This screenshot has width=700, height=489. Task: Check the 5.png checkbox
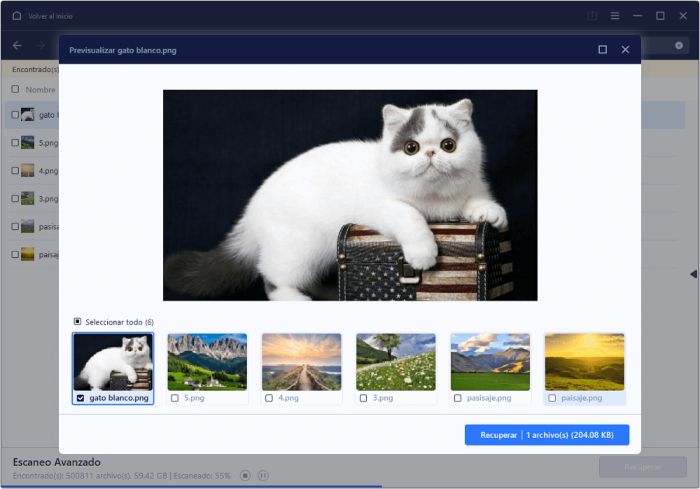point(175,398)
